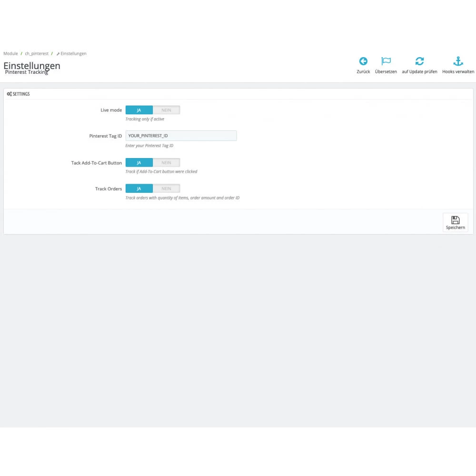Screen dimensions: 476x476
Task: Enable Tack Add-To-Cart Button with JA
Action: (139, 163)
